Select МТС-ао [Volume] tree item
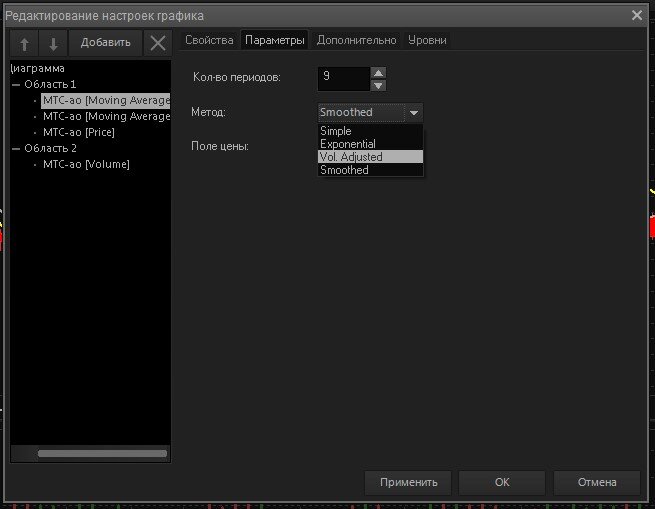Image resolution: width=655 pixels, height=509 pixels. coord(86,164)
